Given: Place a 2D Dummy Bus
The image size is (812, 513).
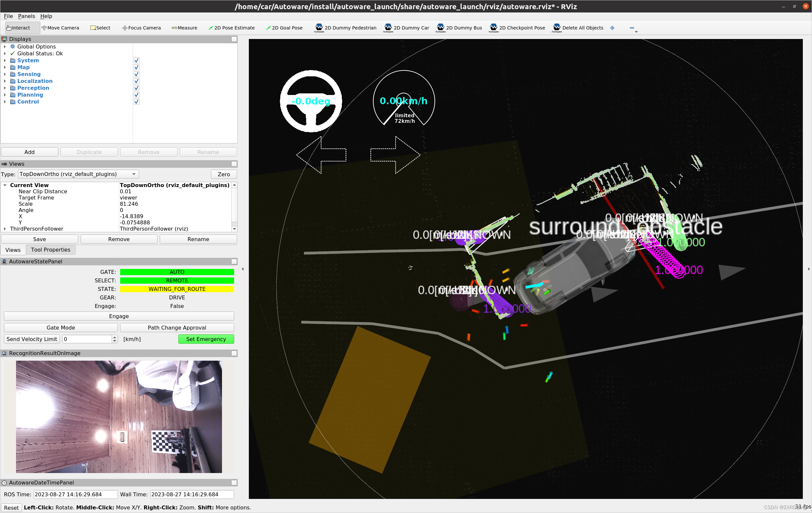Looking at the screenshot, I should point(459,28).
